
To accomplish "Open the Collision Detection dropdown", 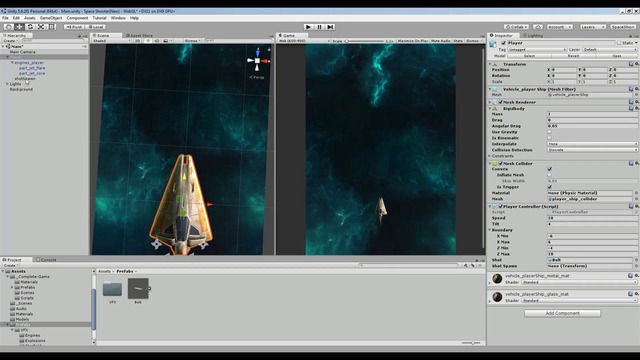I will tap(592, 150).
